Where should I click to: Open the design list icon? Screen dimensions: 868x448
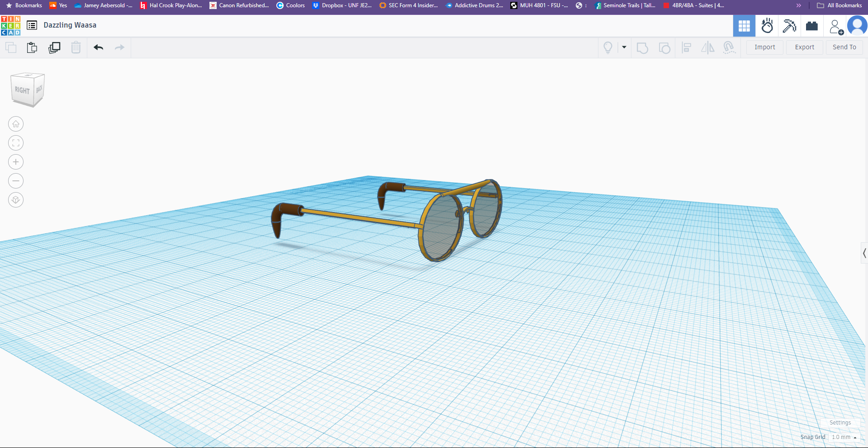coord(32,25)
